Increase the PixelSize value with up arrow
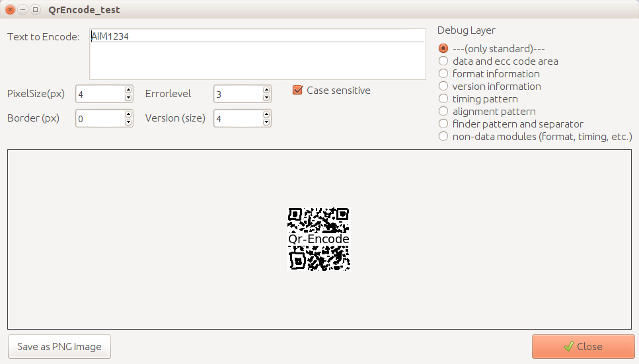Viewport: 639px width, 364px height. click(x=128, y=90)
